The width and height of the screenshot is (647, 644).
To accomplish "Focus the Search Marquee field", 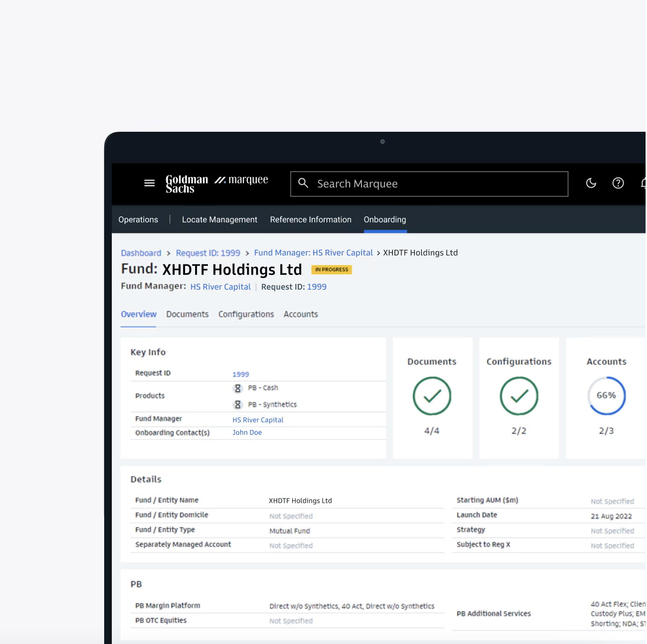I will [x=429, y=184].
